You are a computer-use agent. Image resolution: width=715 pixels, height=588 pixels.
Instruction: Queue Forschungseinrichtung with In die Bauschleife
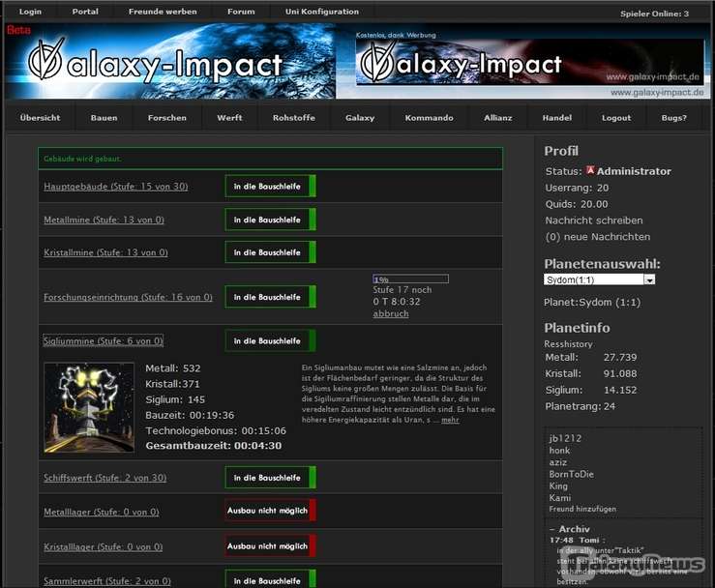(270, 297)
